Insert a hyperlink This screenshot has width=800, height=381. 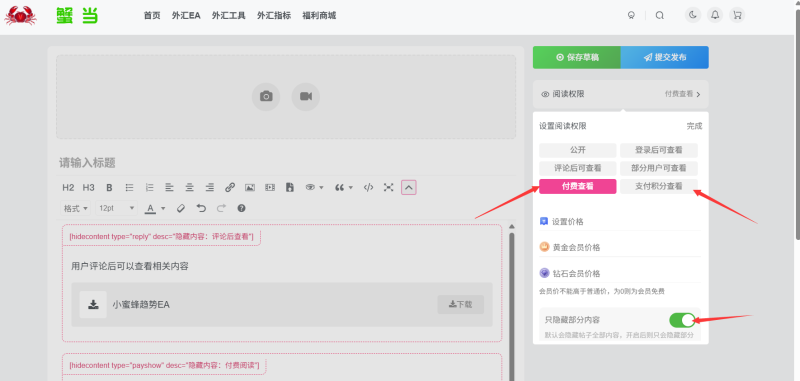tap(230, 188)
